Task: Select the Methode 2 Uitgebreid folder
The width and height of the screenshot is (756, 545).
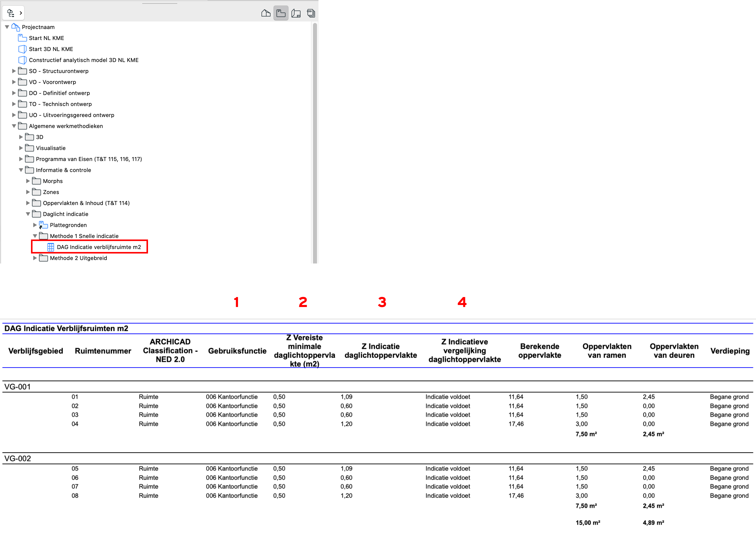Action: tap(78, 258)
